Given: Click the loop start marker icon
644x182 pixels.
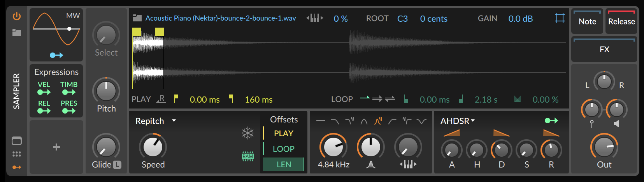Looking at the screenshot, I should click(x=406, y=99).
